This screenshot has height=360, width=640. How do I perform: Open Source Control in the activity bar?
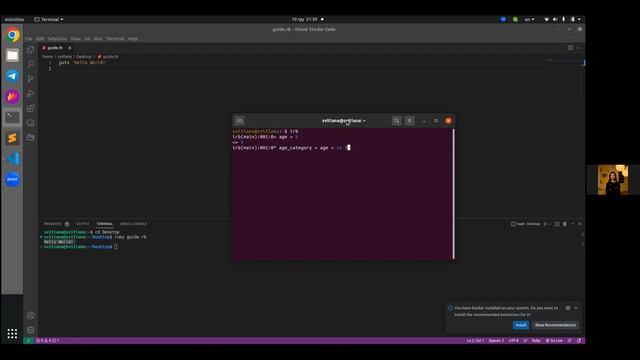tap(31, 79)
